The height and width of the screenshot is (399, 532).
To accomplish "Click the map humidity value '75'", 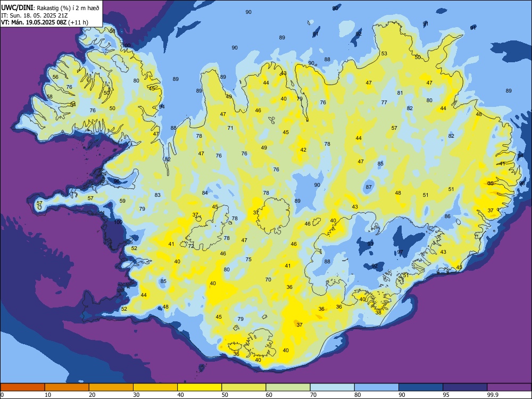I will [248, 260].
